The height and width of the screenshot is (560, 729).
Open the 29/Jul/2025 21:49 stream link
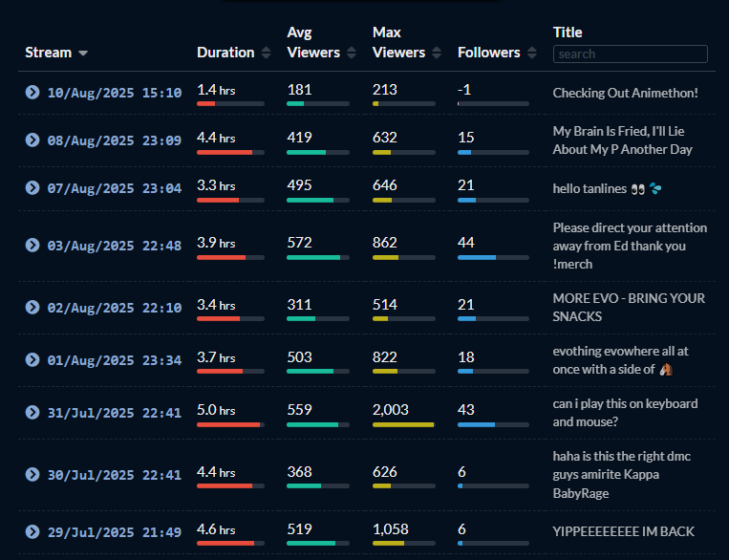[115, 532]
